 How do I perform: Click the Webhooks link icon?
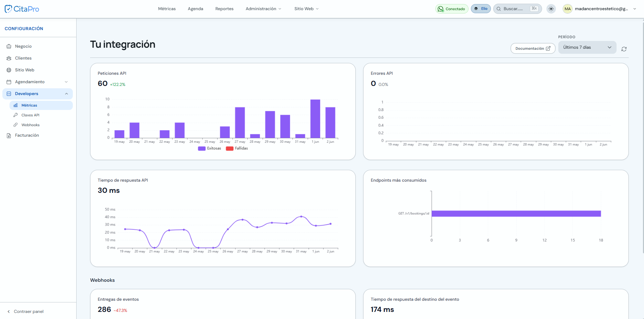(16, 125)
